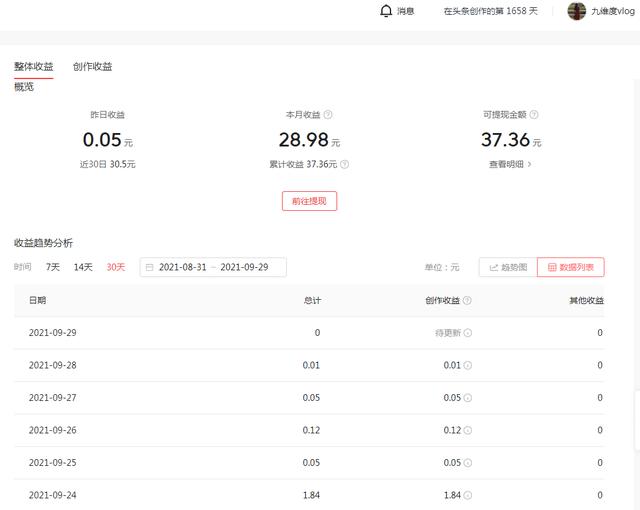Click help icon next to 本月收益

tap(328, 115)
